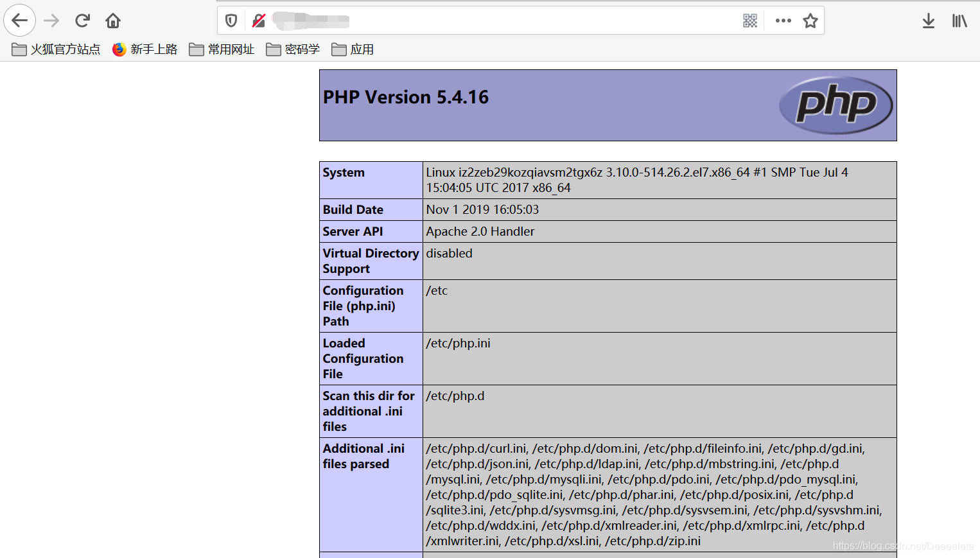Select the /etc/php.ini value
Image resolution: width=980 pixels, height=558 pixels.
click(x=458, y=343)
